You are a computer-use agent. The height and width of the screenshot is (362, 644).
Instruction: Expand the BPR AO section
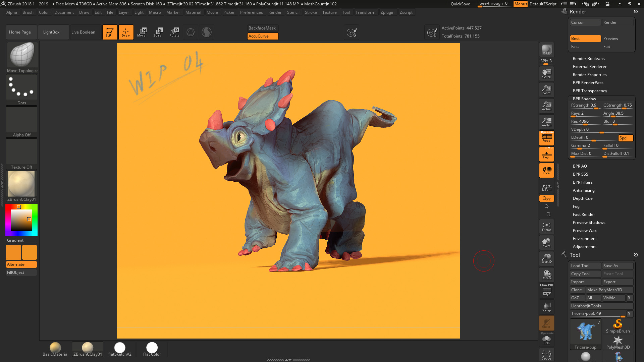[x=580, y=166]
